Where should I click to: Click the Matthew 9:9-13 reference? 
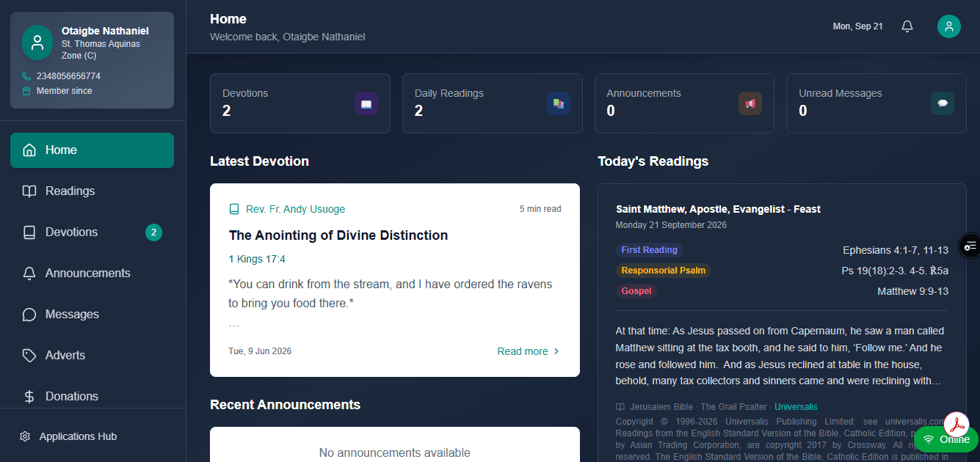tap(913, 291)
